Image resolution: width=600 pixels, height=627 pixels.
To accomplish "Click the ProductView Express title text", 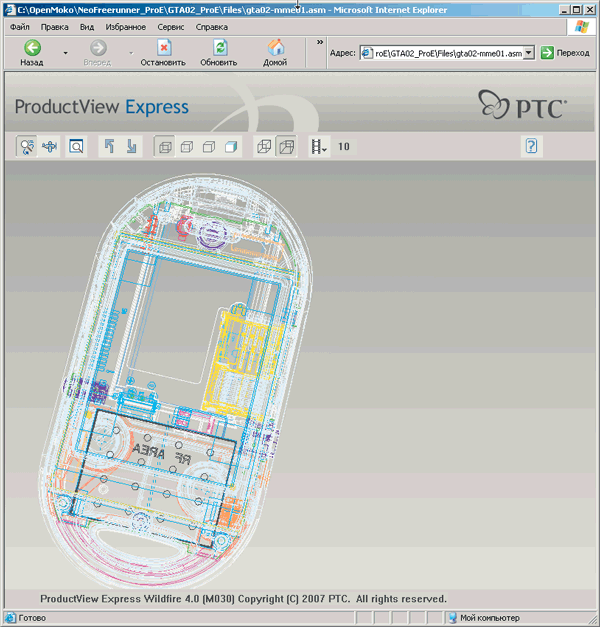I will (x=102, y=107).
